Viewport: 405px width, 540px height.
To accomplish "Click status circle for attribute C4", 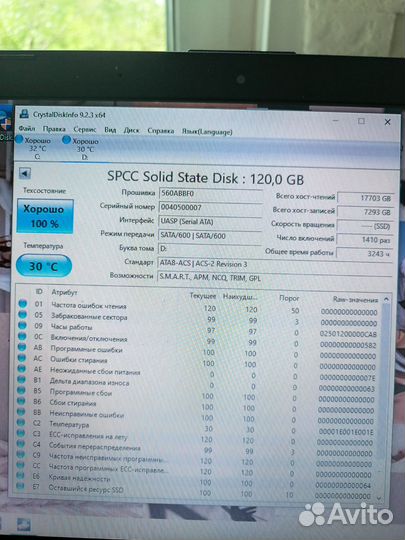I will 20,444.
